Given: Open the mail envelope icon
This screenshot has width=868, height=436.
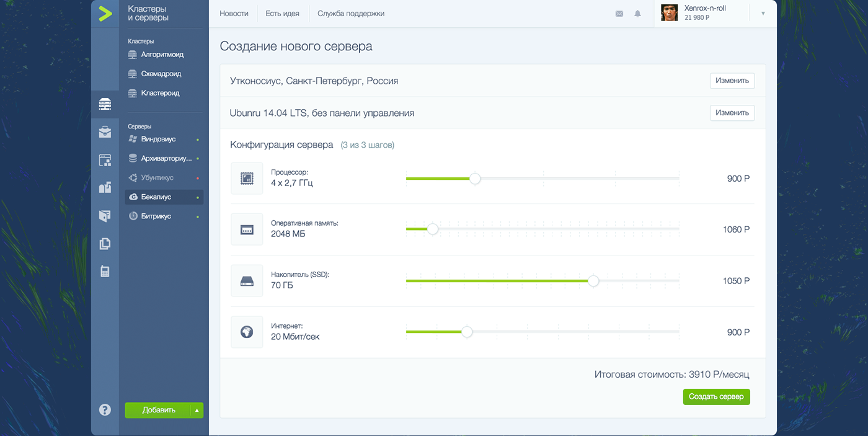Looking at the screenshot, I should tap(619, 14).
